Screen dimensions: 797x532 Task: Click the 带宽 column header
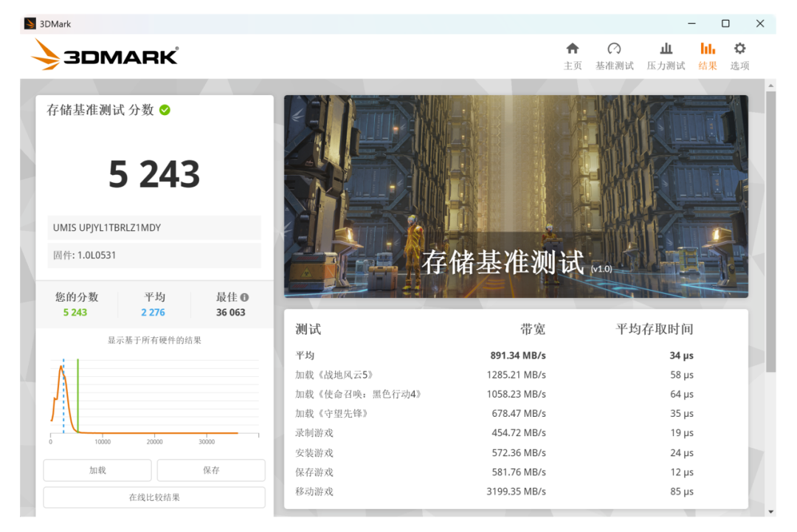coord(533,329)
